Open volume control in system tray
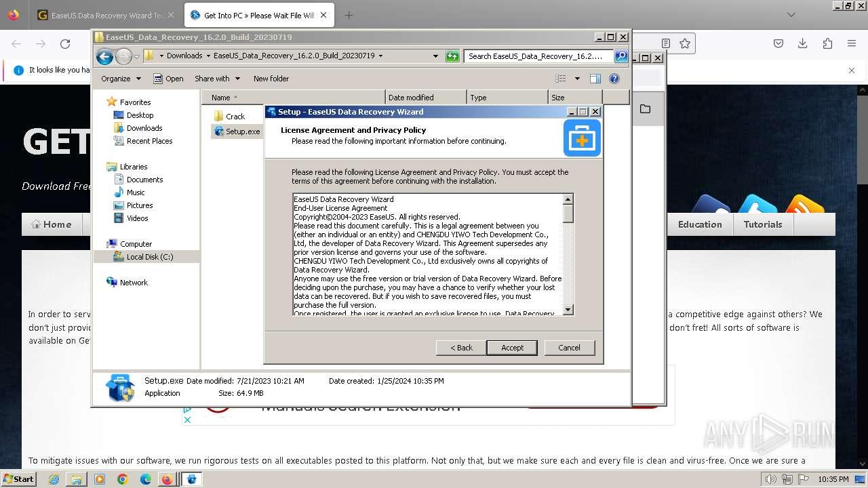Image resolution: width=868 pixels, height=488 pixels. [x=772, y=479]
